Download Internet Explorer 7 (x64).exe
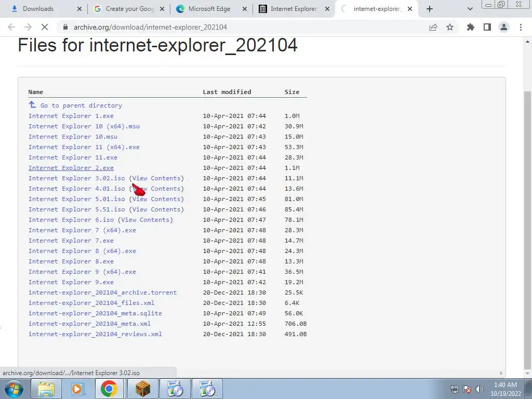This screenshot has width=532, height=399. 82,230
